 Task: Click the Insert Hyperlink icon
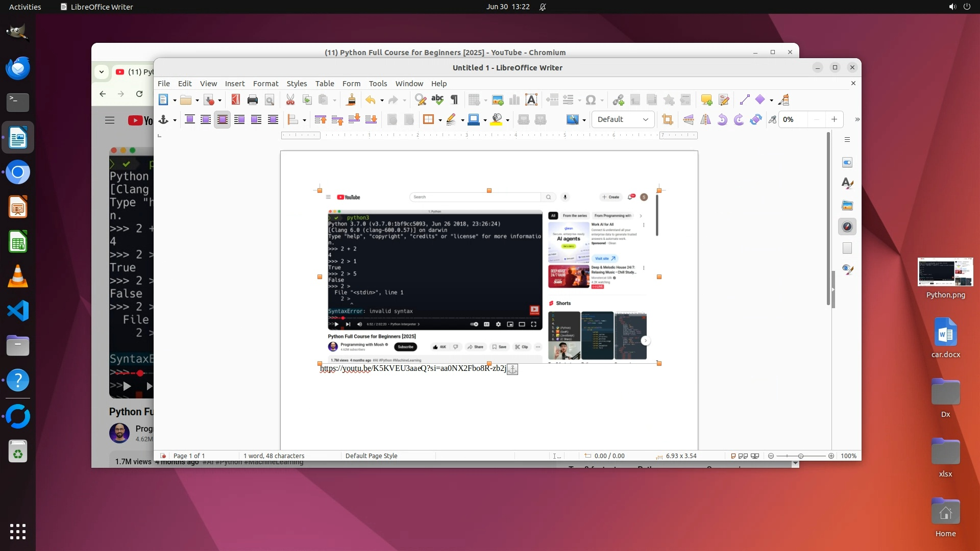coord(618,100)
